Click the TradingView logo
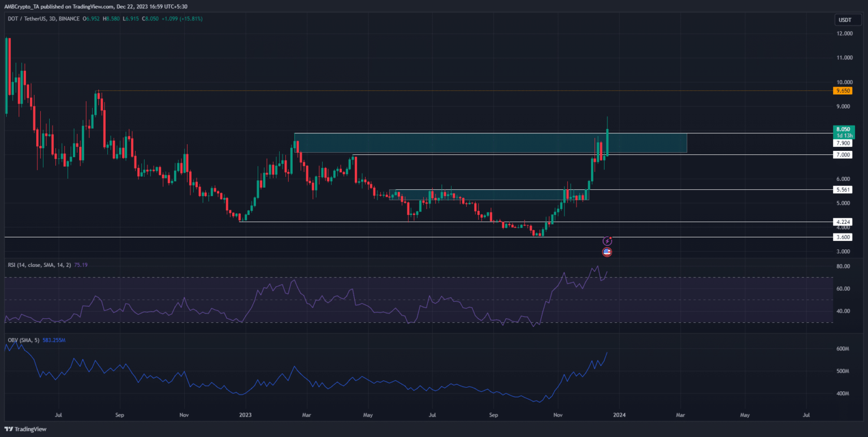868x437 pixels. click(27, 429)
